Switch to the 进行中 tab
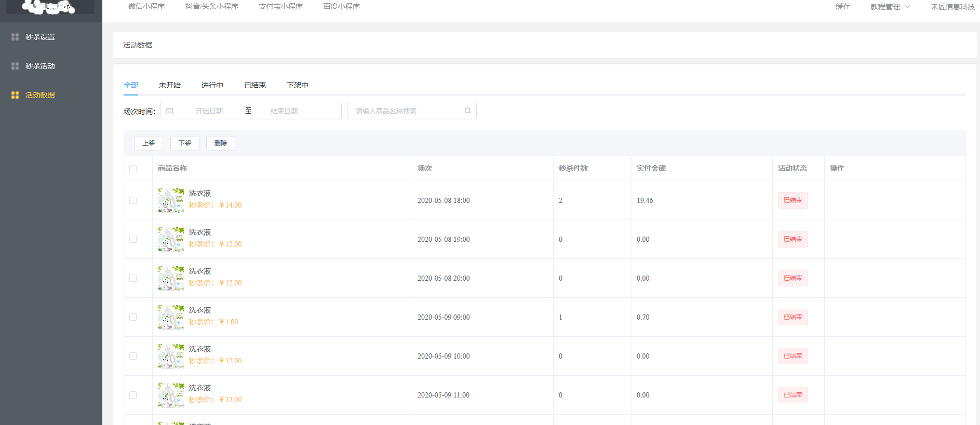 (212, 85)
